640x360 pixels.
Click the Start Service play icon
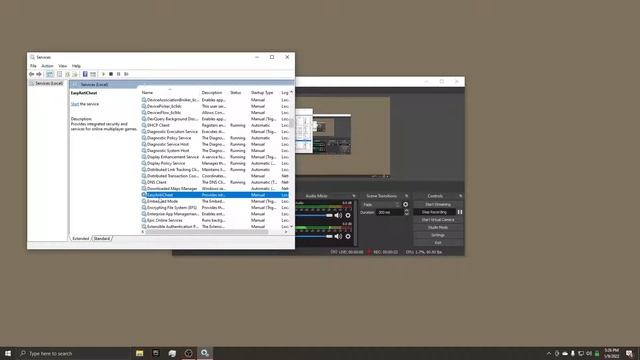click(103, 74)
